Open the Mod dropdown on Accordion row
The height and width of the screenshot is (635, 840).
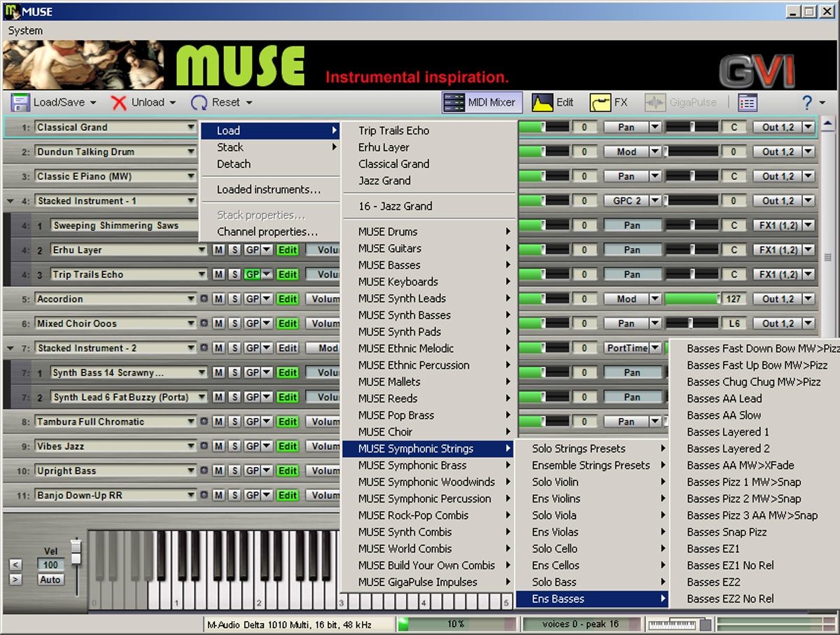[654, 299]
